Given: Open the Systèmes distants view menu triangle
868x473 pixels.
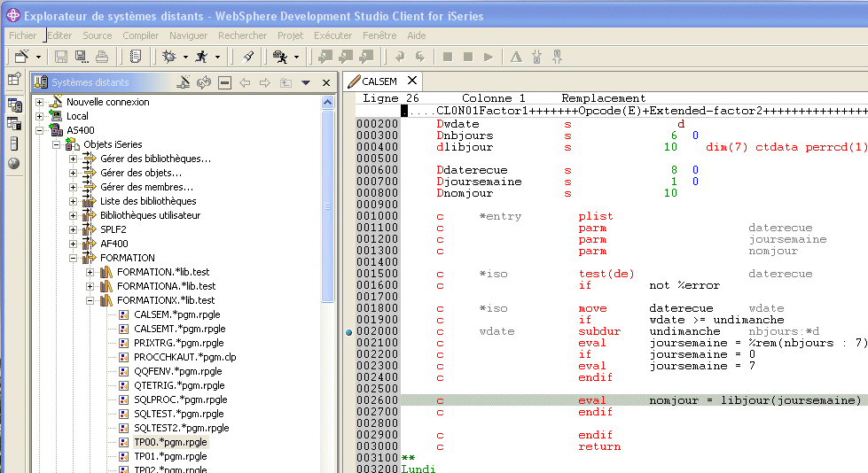Looking at the screenshot, I should click(306, 83).
